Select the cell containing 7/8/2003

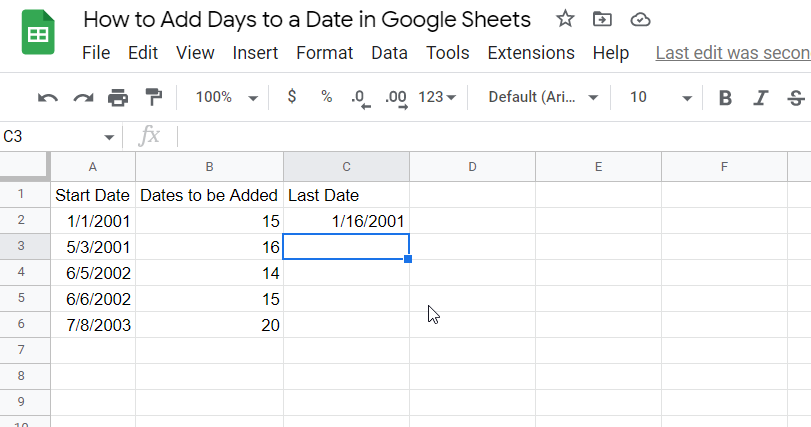[93, 325]
